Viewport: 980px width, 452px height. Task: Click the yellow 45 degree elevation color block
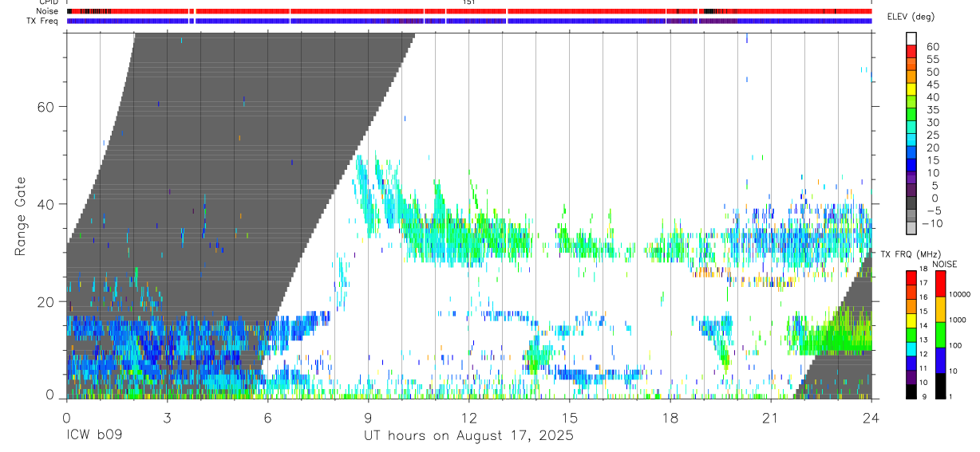pyautogui.click(x=911, y=88)
